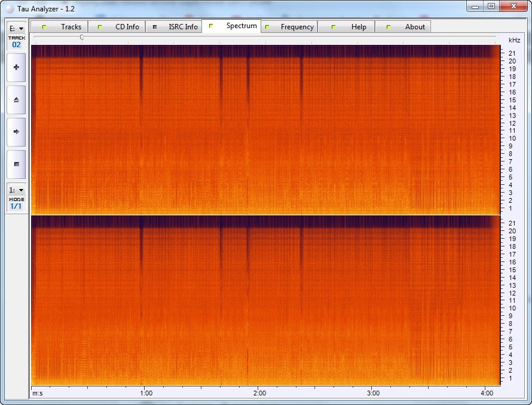
Task: Show the Frequency tab
Action: click(x=289, y=27)
